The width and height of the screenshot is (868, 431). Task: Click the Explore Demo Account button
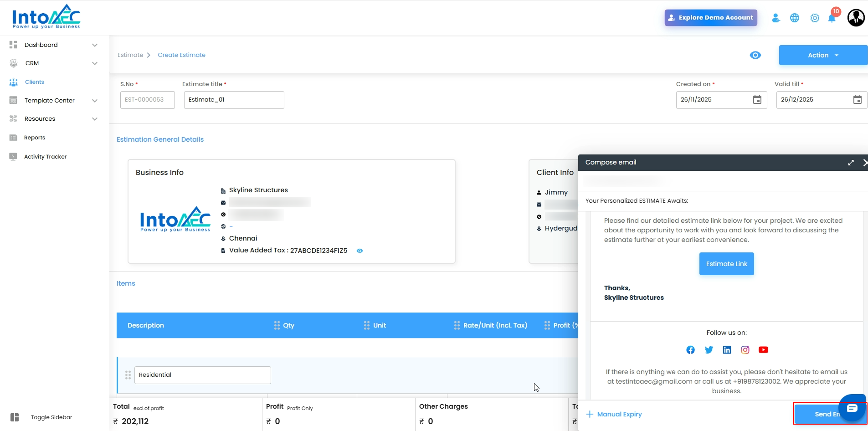pyautogui.click(x=711, y=18)
